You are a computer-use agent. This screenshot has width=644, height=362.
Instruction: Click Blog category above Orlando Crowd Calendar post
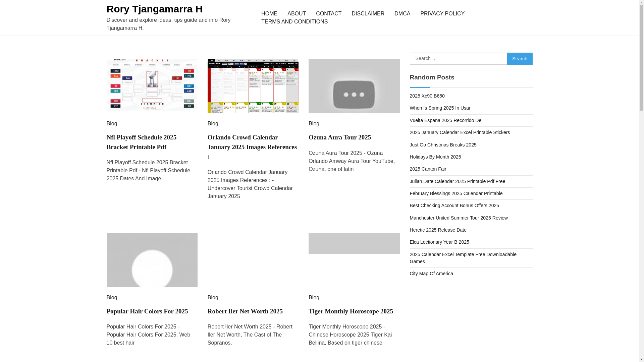pyautogui.click(x=213, y=124)
